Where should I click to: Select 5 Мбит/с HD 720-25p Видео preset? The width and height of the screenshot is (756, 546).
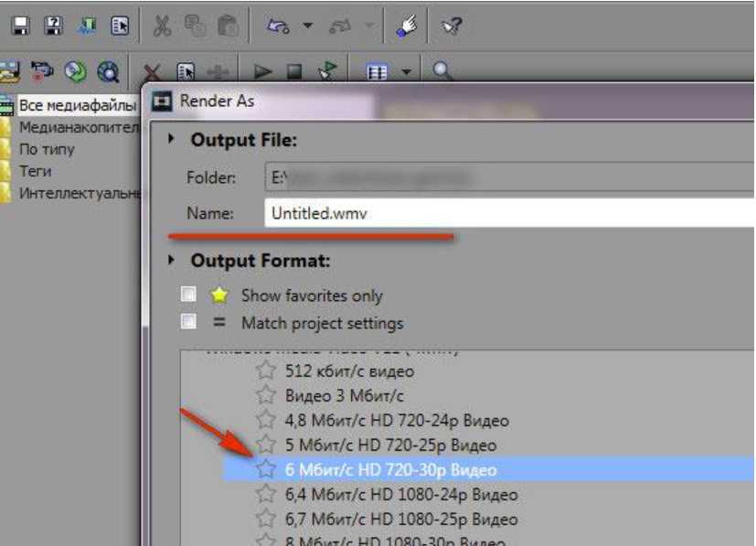[x=390, y=445]
